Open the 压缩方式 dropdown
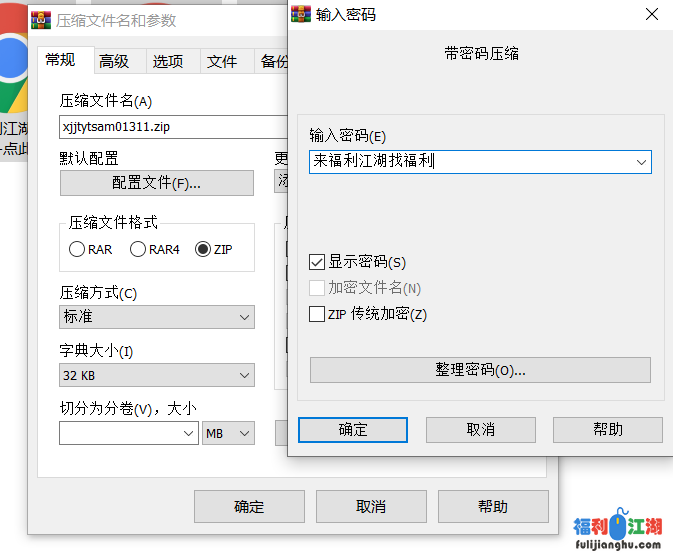The height and width of the screenshot is (560, 673). (x=157, y=317)
